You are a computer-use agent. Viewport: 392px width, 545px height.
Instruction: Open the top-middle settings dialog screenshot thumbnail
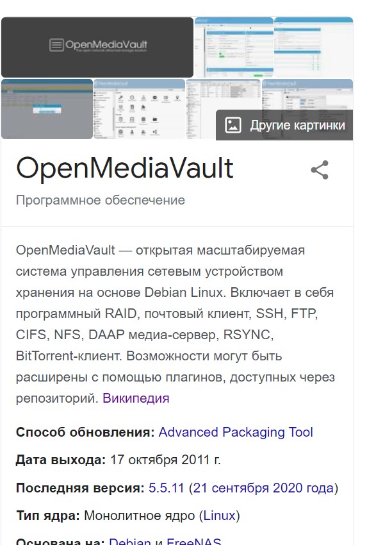[x=234, y=47]
